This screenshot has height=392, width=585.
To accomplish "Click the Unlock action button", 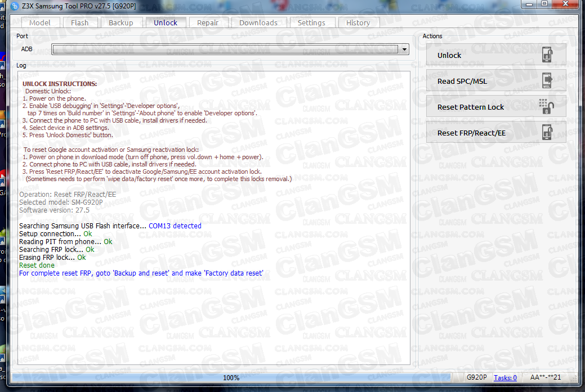I will pyautogui.click(x=496, y=55).
